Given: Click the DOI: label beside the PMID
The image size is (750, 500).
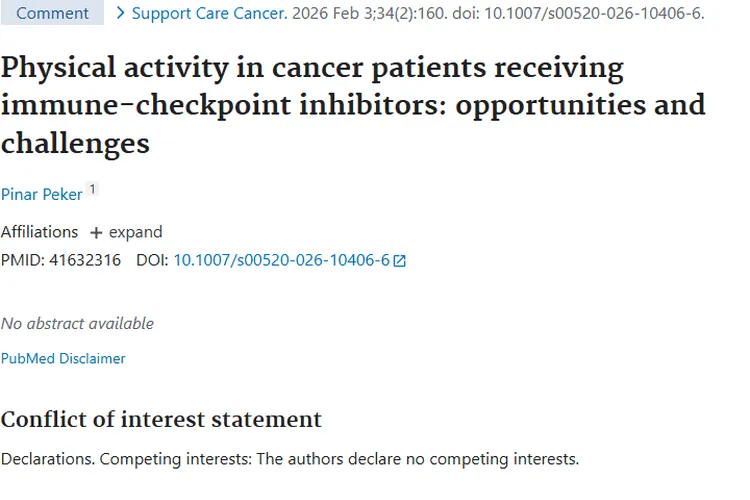Looking at the screenshot, I should point(152,260).
